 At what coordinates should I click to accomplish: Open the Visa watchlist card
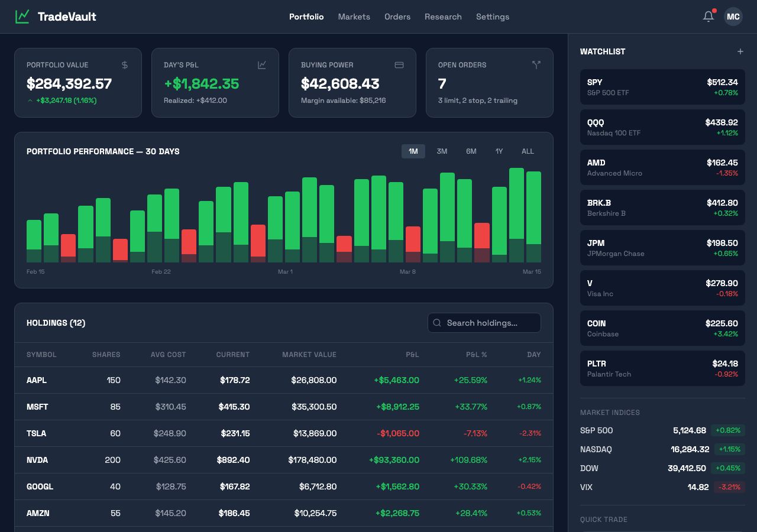point(662,288)
